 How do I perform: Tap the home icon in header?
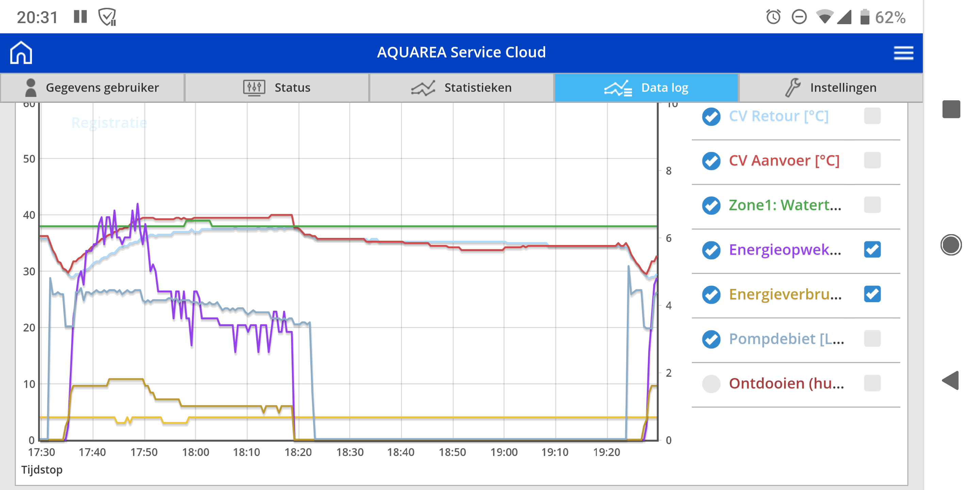pos(21,52)
